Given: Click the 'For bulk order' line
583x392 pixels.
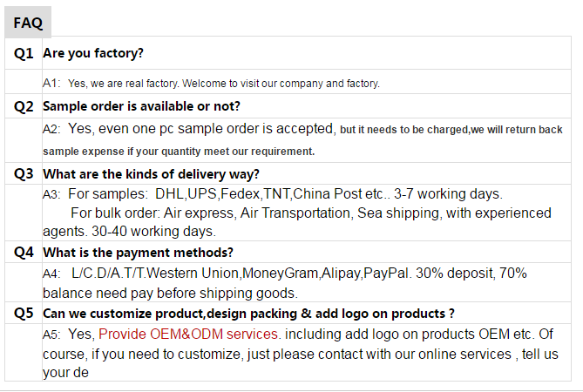Looking at the screenshot, I should coord(311,213).
